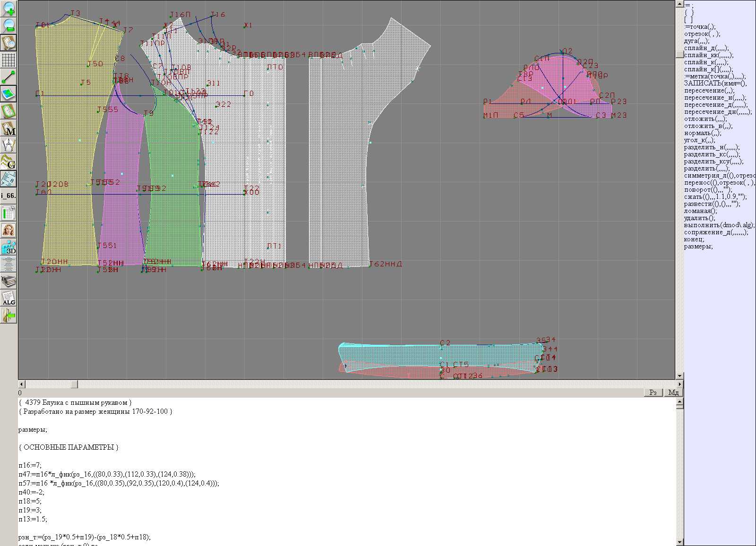Viewport: 756px width, 546px height.
Task: Click the code editor scroll down arrow
Action: click(x=679, y=542)
